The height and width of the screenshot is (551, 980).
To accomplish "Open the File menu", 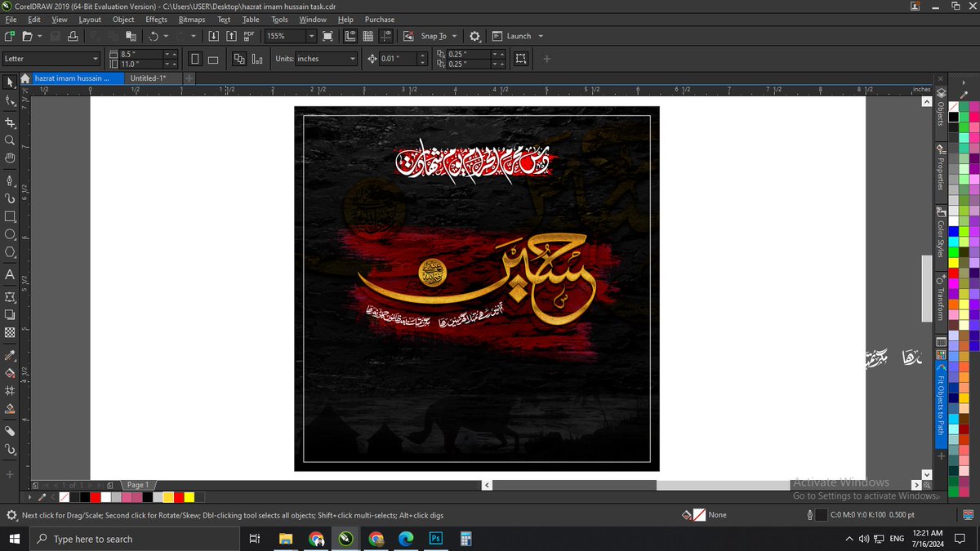I will pyautogui.click(x=11, y=20).
